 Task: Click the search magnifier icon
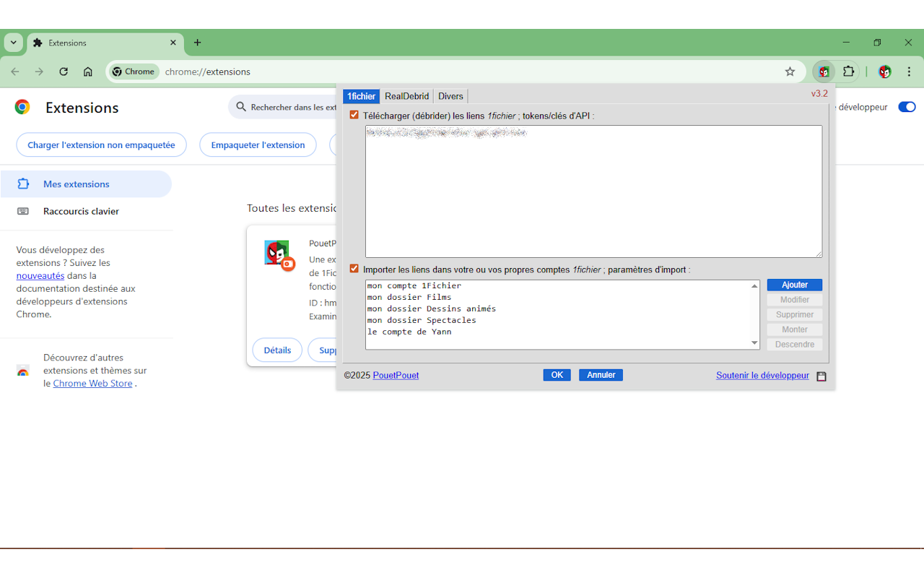click(x=241, y=107)
